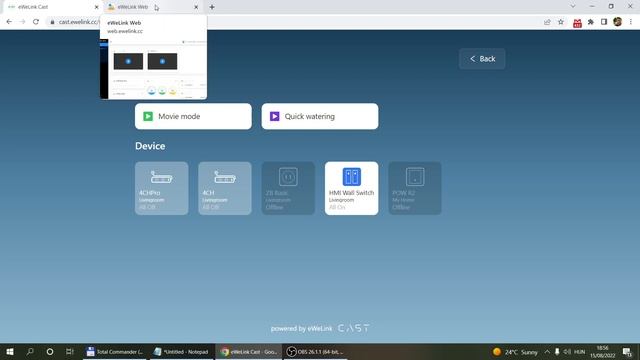Open the taskbar clock and date
The width and height of the screenshot is (640, 360).
click(602, 352)
